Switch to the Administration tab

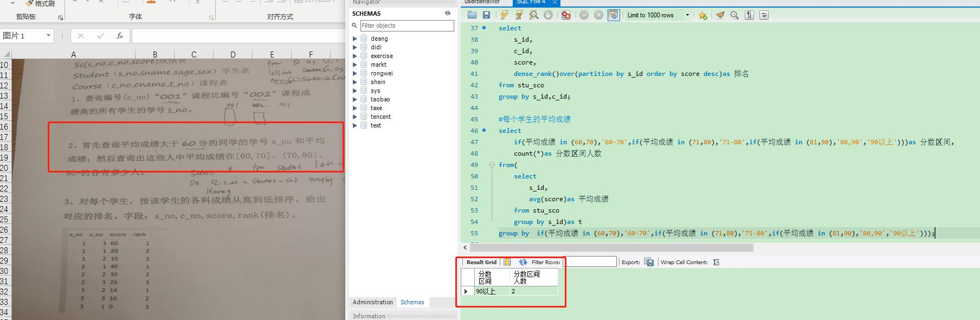pos(372,302)
